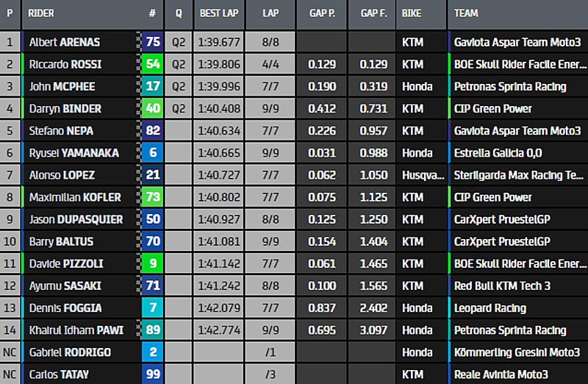Open Maximilian Kofler rider entry
The height and width of the screenshot is (384, 588).
tap(75, 197)
